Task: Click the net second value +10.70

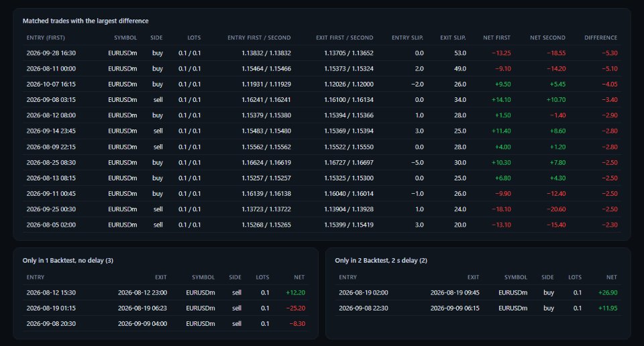Action: [556, 100]
